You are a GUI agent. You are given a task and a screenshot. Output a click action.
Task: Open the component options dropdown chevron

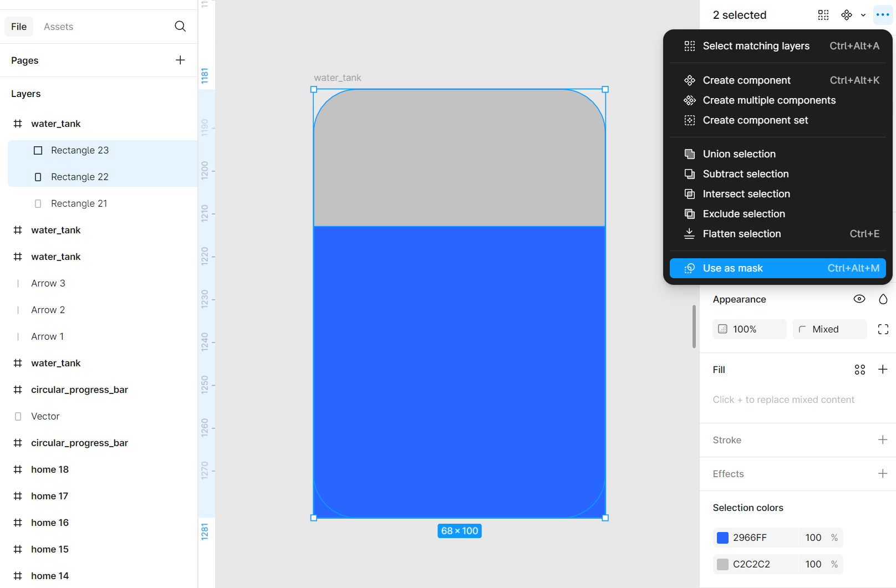click(863, 16)
